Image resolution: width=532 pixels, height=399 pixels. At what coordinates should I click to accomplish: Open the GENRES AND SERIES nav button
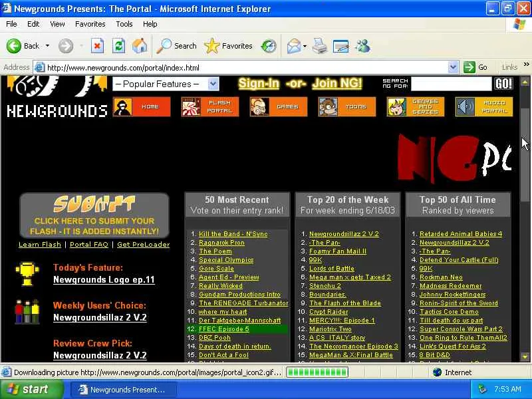(416, 106)
